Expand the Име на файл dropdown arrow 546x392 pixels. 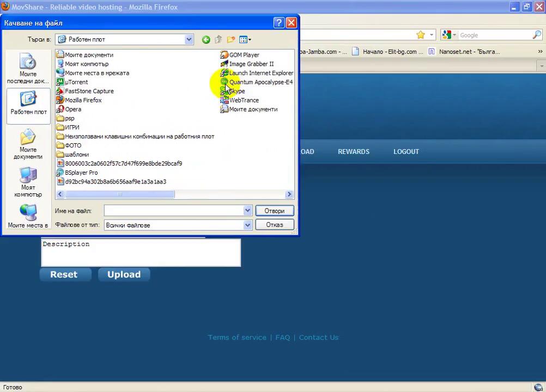[x=247, y=211]
